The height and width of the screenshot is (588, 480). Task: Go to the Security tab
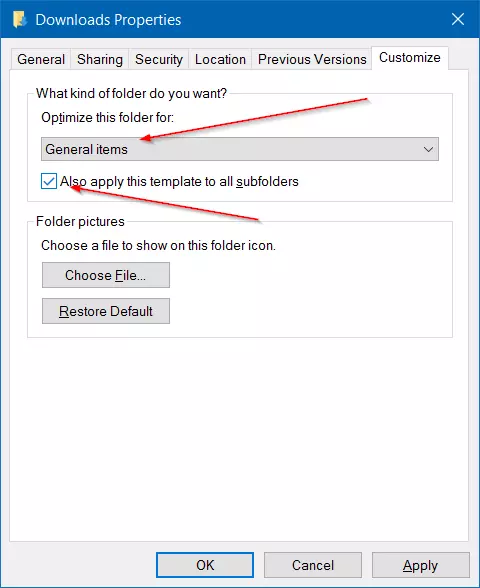pos(159,59)
